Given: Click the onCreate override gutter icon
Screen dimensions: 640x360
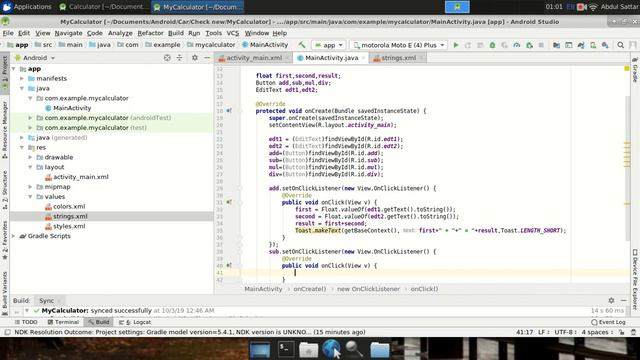Looking at the screenshot, I should 229,111.
